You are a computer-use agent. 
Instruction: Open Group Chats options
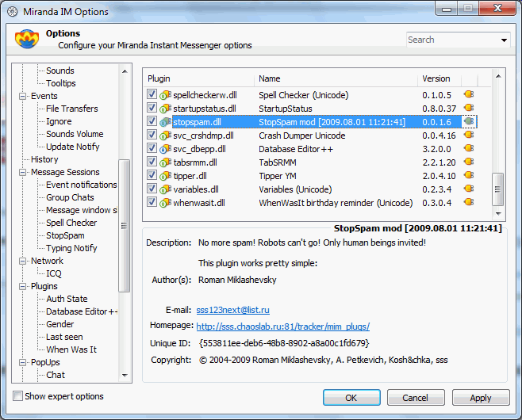[x=70, y=197]
